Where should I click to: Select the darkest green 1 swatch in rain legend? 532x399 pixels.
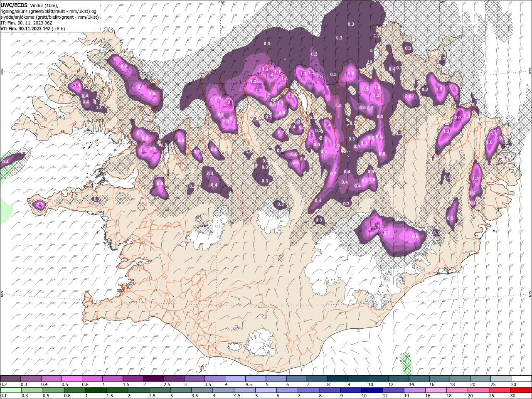(96, 390)
